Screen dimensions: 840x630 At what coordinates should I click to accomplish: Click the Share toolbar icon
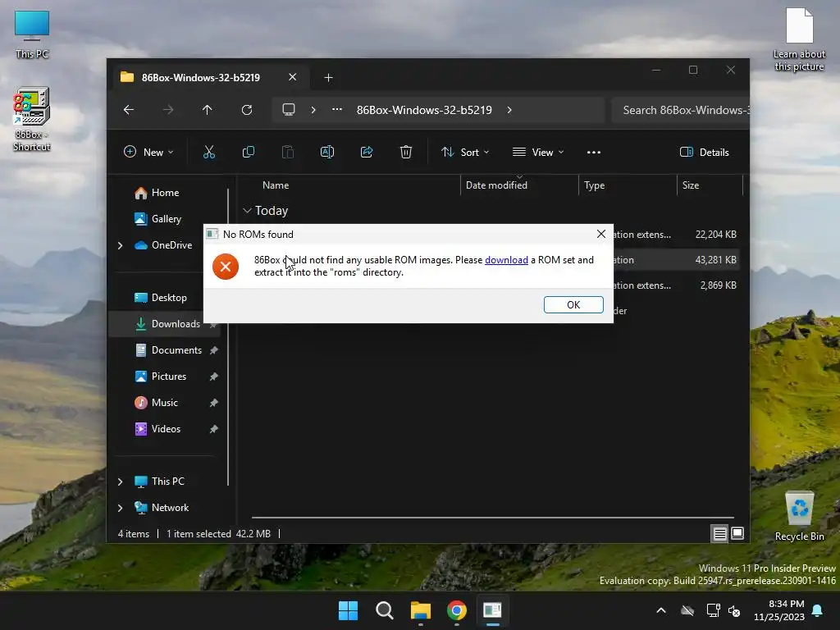tap(367, 152)
